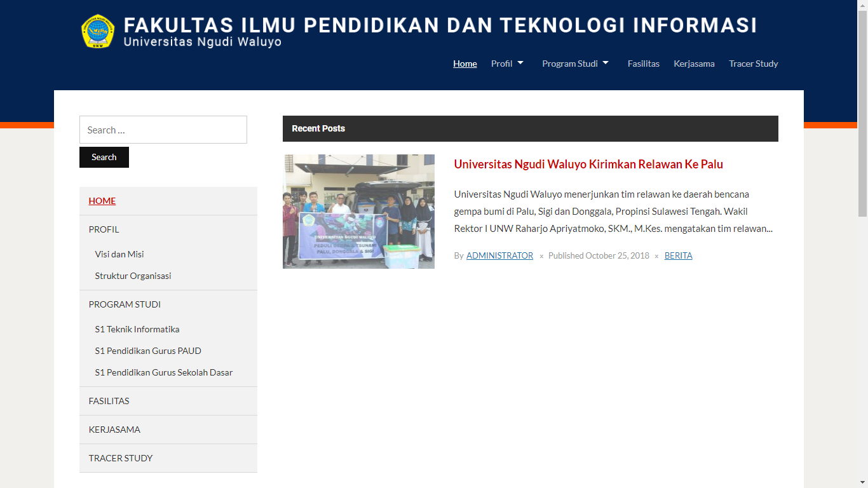Select HOME in the sidebar menu
Viewport: 868px width, 488px height.
pos(102,201)
